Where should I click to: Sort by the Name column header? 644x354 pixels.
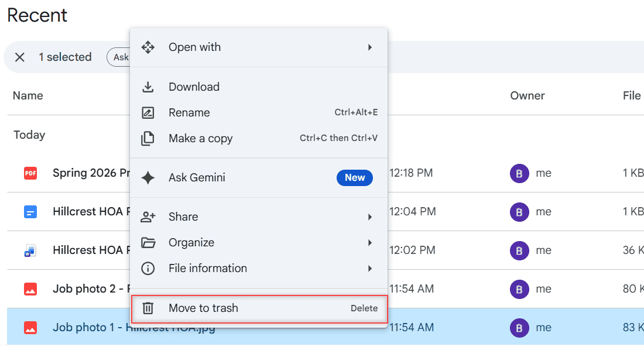28,96
